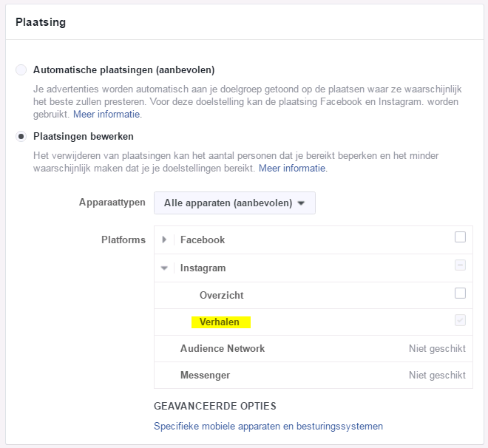
Task: Toggle the Instagram platform checkbox
Action: pos(460,265)
